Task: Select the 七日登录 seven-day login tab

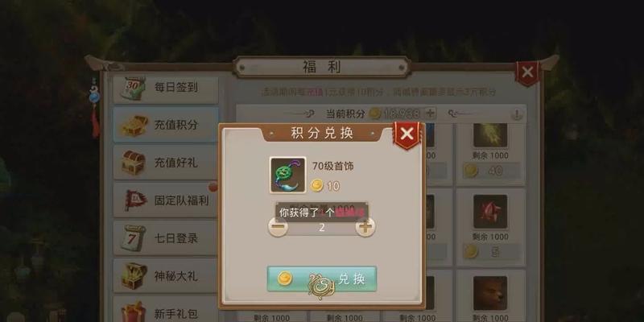Action: click(x=166, y=238)
